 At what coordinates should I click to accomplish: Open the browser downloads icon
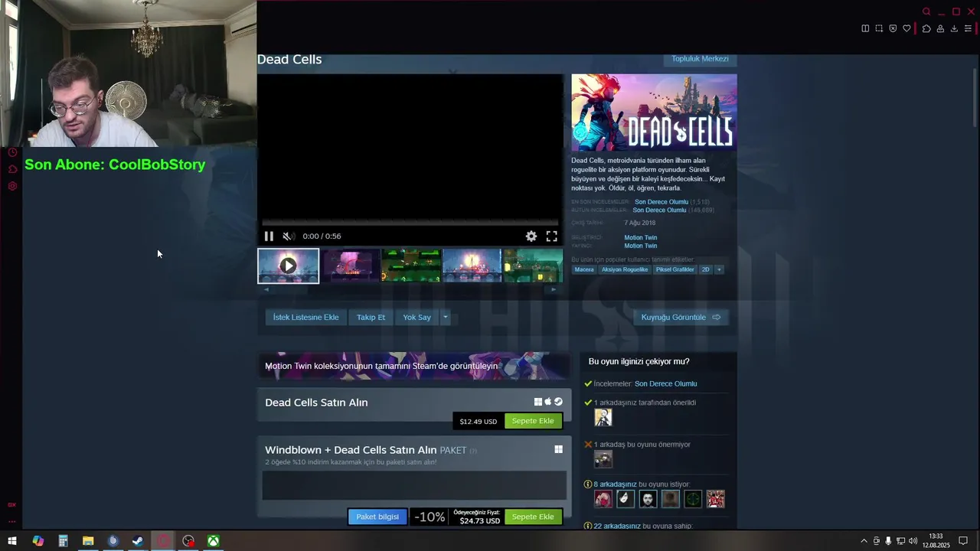(x=954, y=28)
